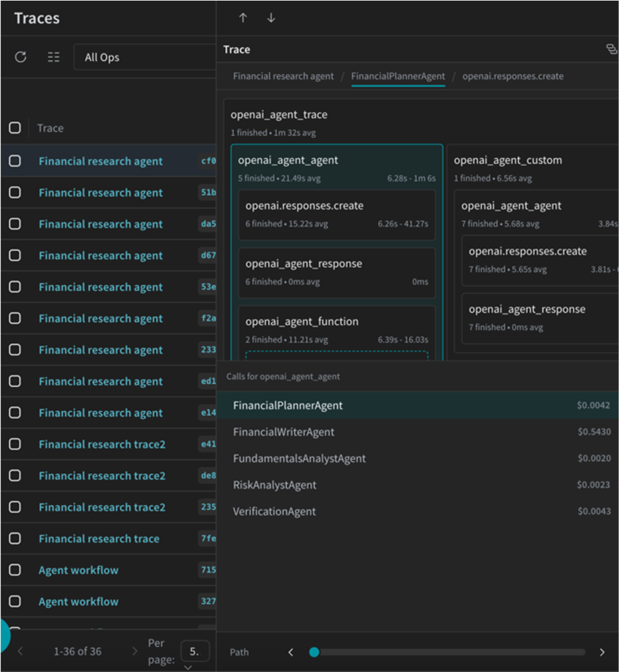Open Financial research trace 7fe
The height and width of the screenshot is (672, 619).
(x=99, y=539)
